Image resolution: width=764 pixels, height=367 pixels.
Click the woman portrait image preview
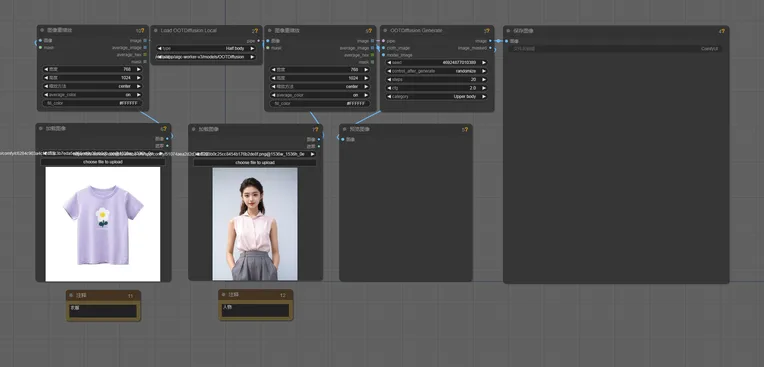(x=255, y=224)
